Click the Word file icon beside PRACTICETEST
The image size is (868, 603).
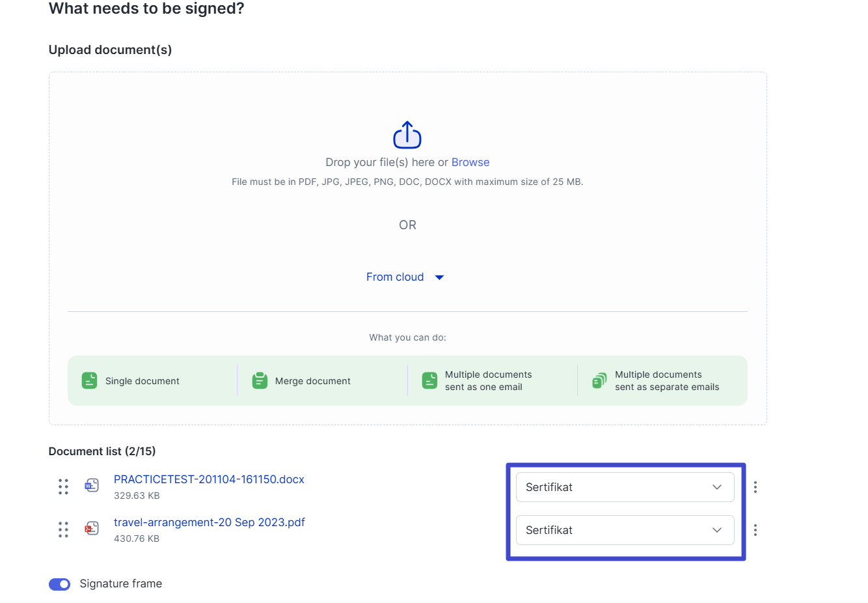point(92,485)
